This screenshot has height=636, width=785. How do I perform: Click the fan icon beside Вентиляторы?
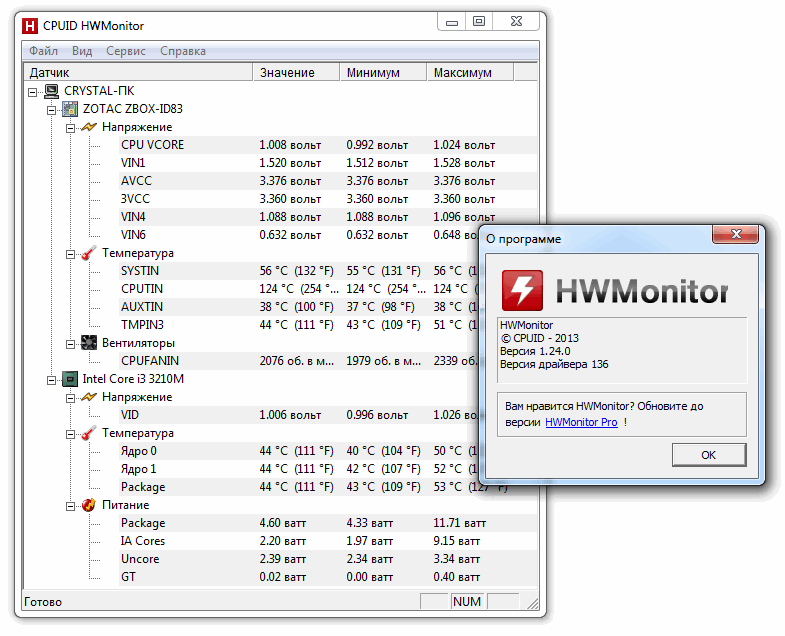89,343
